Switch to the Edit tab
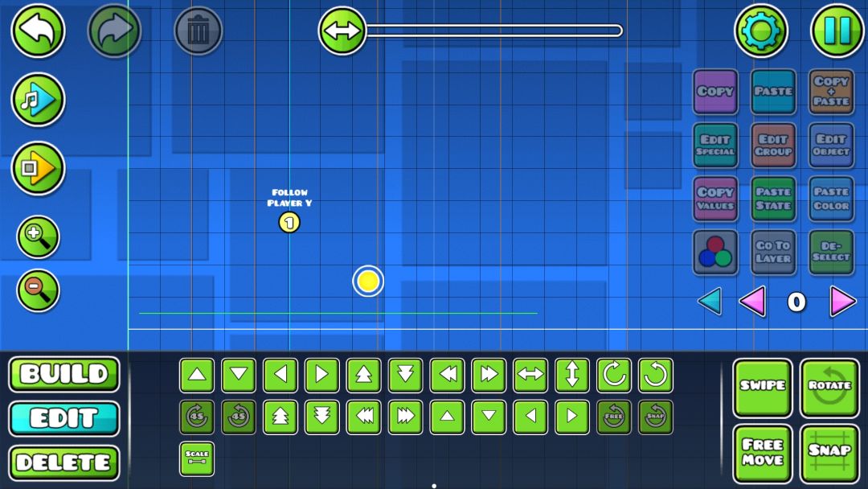 coord(63,418)
